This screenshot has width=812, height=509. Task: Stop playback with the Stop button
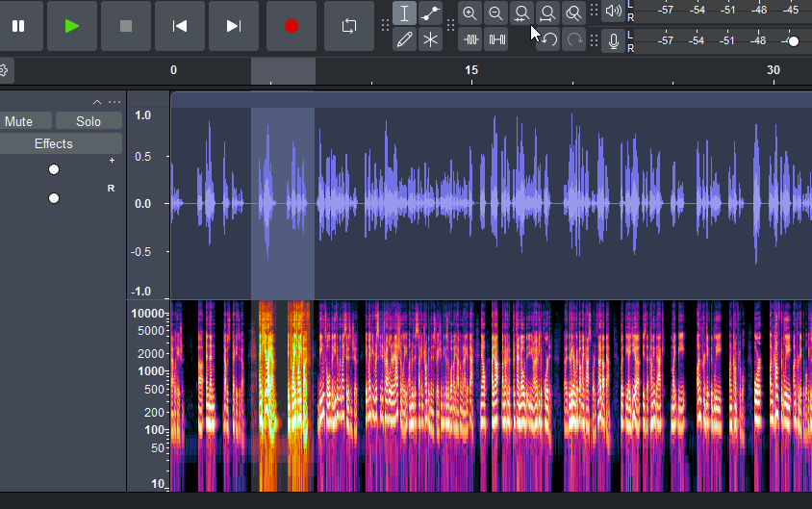point(126,26)
